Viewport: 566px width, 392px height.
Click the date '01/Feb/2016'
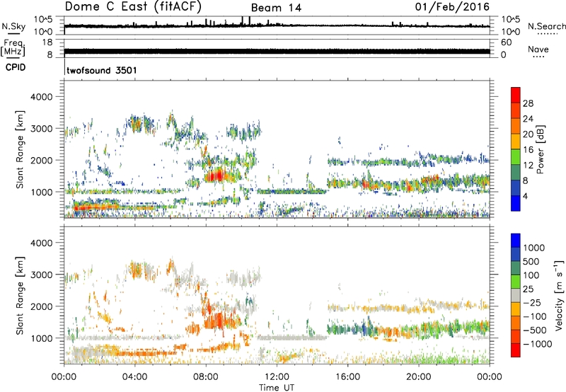pyautogui.click(x=452, y=6)
